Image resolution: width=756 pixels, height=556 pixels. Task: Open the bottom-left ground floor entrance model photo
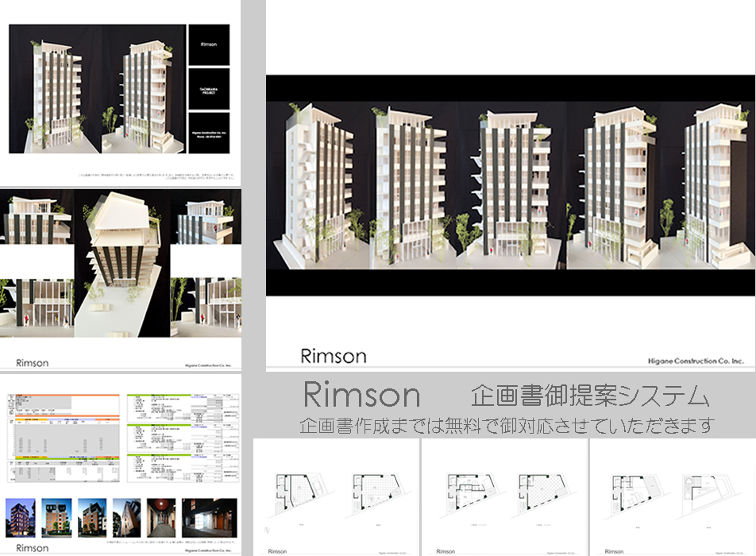37,307
